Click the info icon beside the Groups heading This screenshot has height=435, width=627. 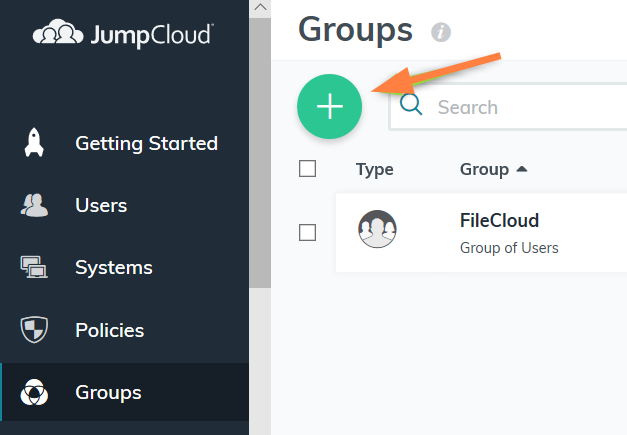coord(440,33)
